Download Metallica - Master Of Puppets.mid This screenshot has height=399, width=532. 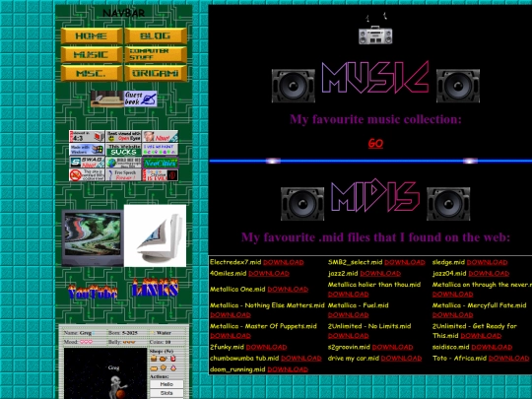231,336
